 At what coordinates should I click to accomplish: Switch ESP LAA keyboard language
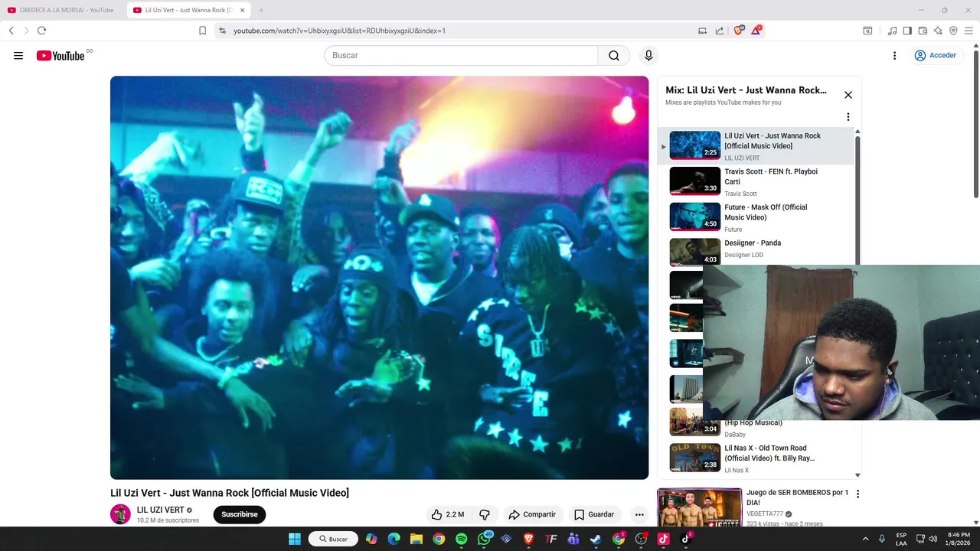[901, 539]
